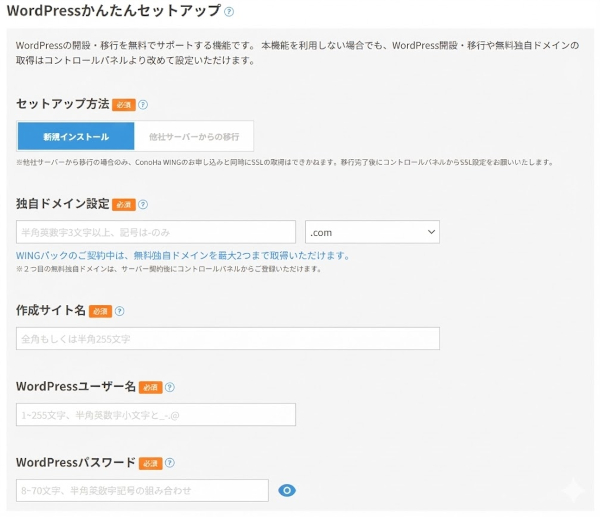The width and height of the screenshot is (600, 517).
Task: Open help tooltip for セットアップ方法
Action: tap(143, 104)
